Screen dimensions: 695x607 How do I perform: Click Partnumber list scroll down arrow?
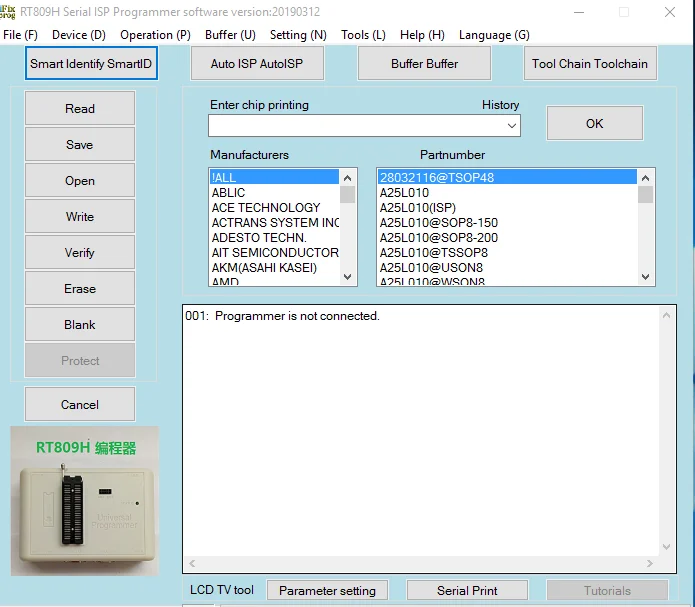(x=645, y=277)
